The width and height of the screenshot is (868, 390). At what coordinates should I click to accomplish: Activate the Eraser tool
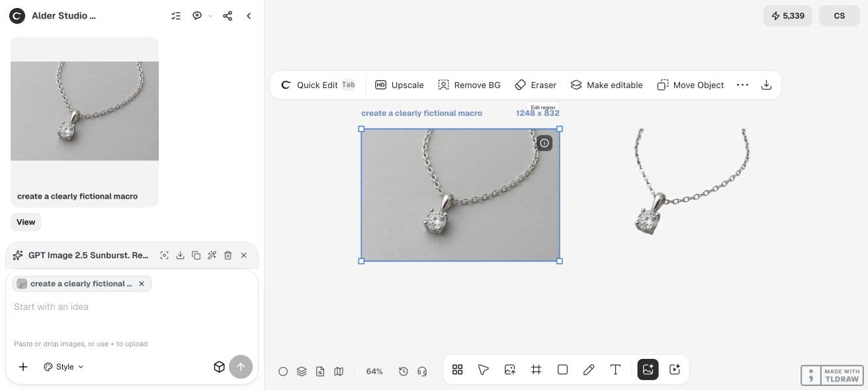pos(536,85)
